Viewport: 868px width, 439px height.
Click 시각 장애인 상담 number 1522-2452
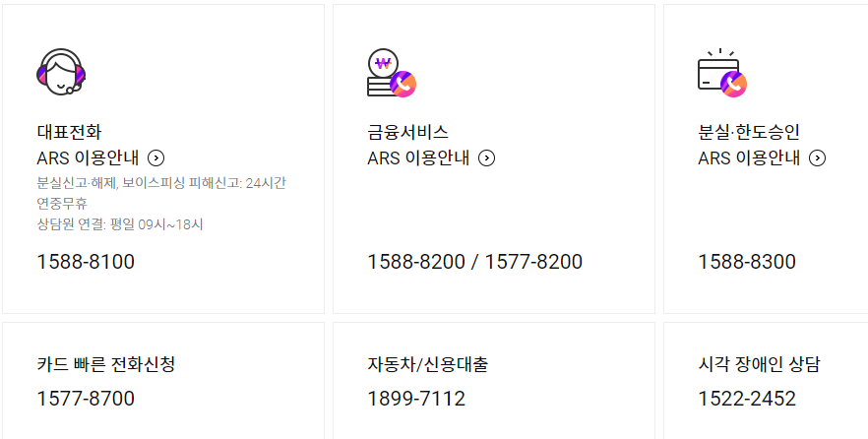pos(747,399)
